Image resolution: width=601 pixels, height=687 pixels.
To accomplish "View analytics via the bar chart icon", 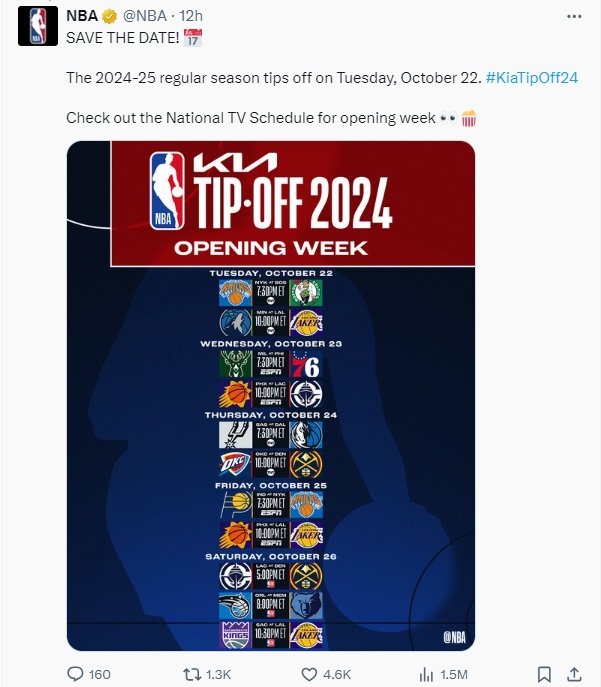I will tap(426, 674).
